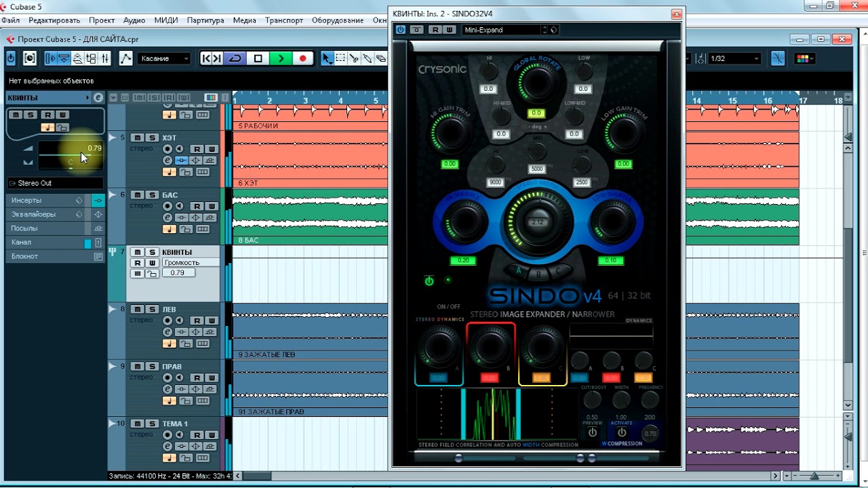Toggle monitor speaker on the ЛЕВ track
This screenshot has height=488, width=868.
point(179,321)
